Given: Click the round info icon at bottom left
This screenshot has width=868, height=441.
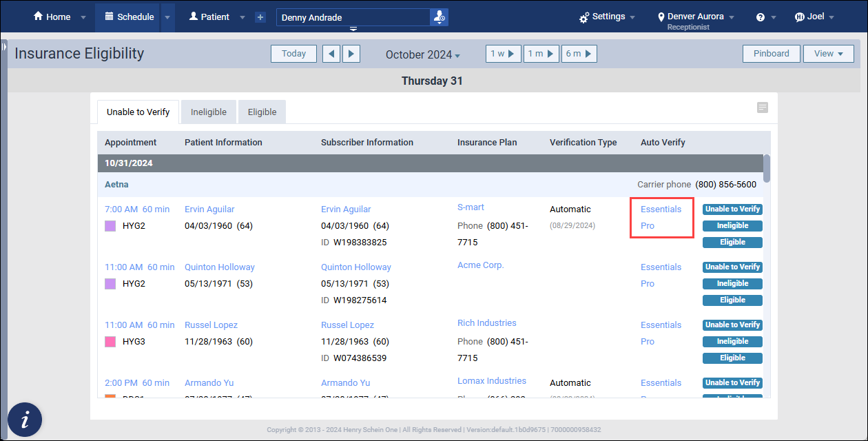Looking at the screenshot, I should pyautogui.click(x=25, y=419).
